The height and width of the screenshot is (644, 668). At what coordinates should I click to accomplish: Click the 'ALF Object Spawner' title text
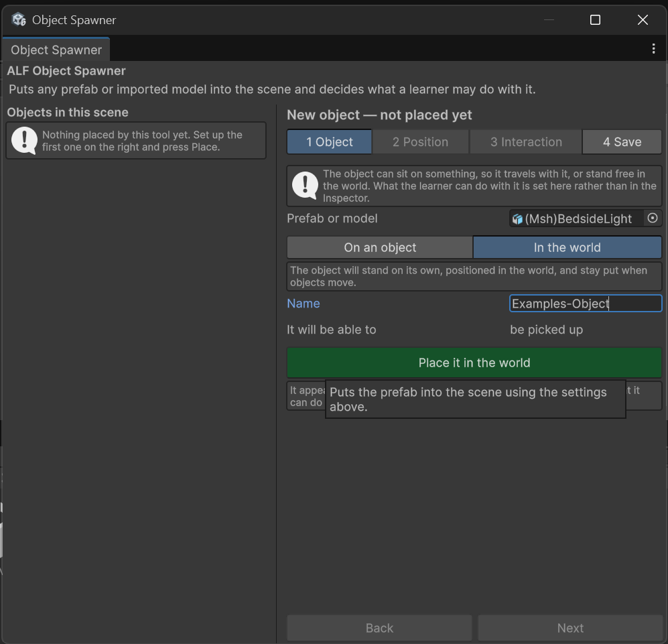[66, 71]
